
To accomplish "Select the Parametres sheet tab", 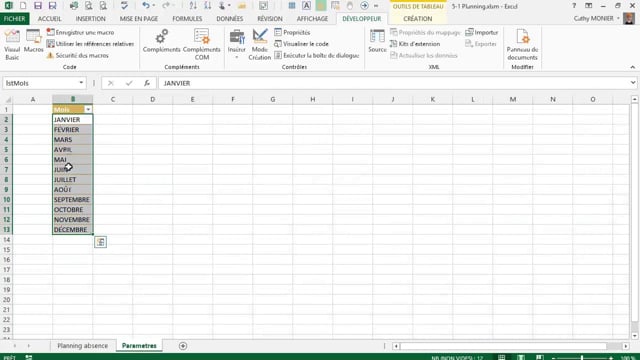I will tap(139, 346).
